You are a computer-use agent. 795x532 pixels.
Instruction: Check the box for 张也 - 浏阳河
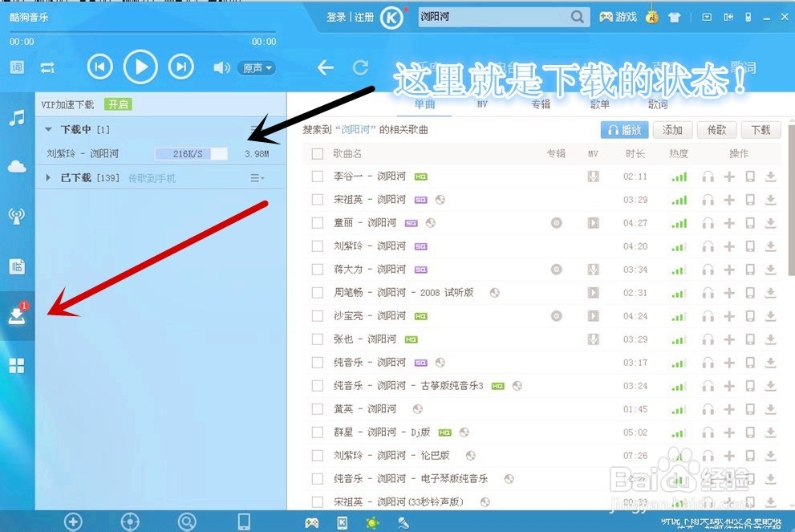(318, 339)
